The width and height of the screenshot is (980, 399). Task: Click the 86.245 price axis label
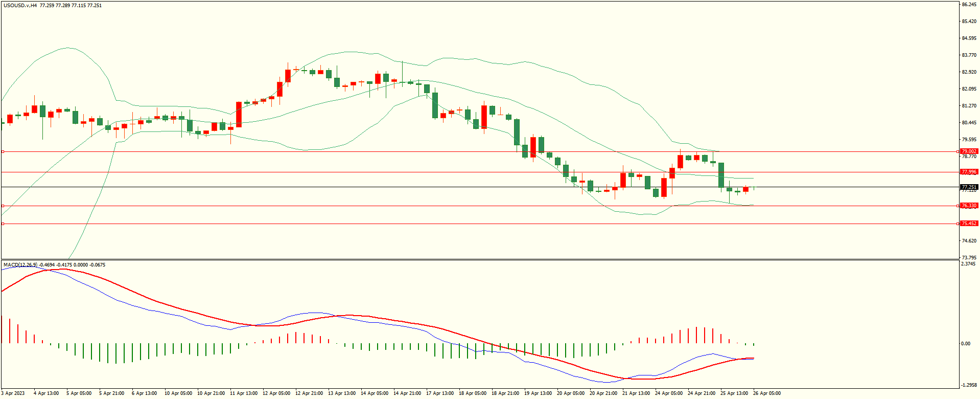point(969,5)
